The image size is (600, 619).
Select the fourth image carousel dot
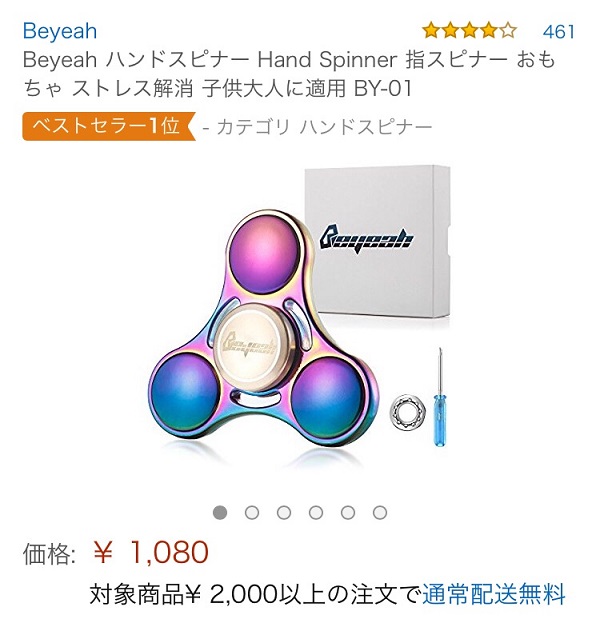[316, 512]
